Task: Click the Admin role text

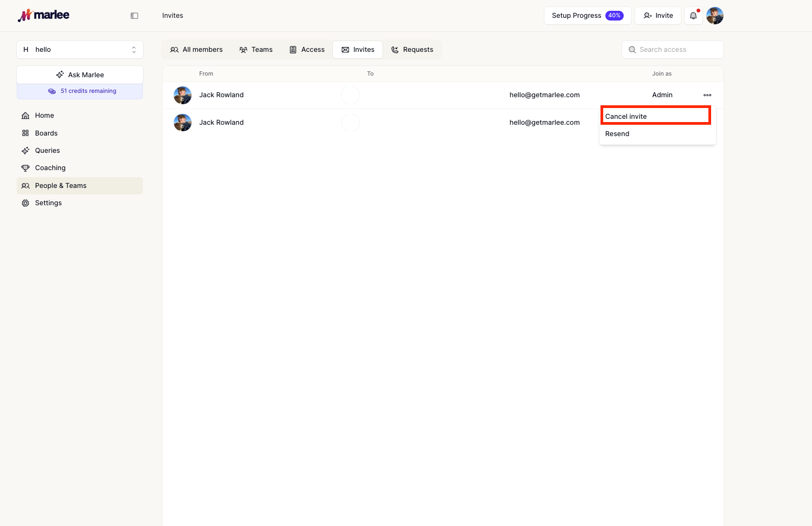Action: tap(662, 95)
